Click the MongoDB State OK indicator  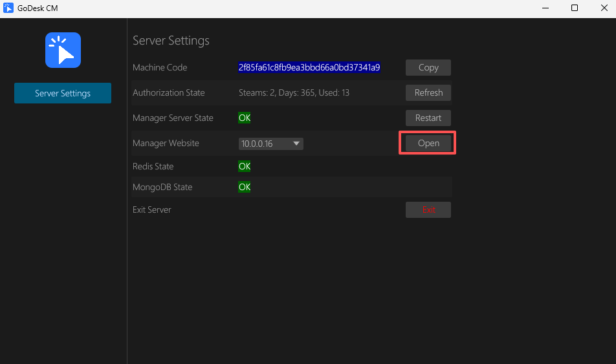click(244, 187)
